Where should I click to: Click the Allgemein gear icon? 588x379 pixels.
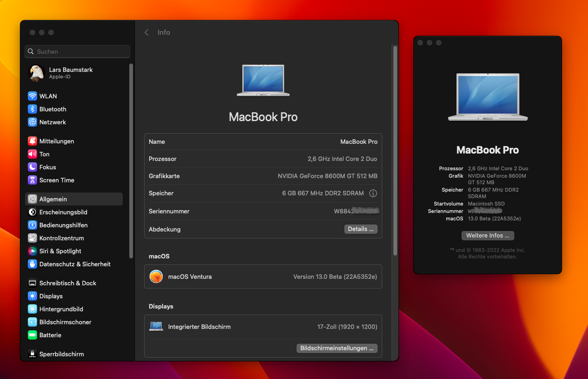(32, 199)
